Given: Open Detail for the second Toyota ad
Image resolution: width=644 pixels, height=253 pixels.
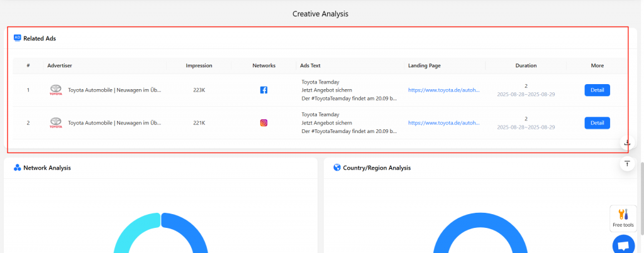Looking at the screenshot, I should pyautogui.click(x=597, y=123).
